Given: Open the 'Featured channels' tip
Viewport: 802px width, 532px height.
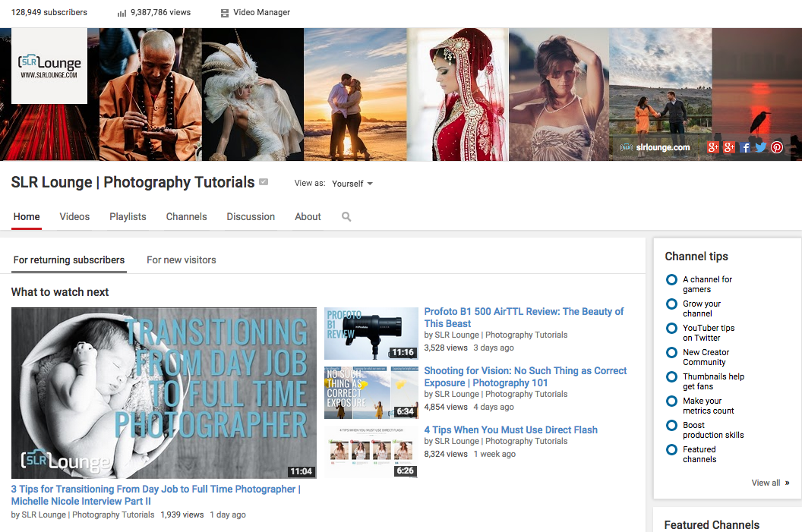Looking at the screenshot, I should pyautogui.click(x=699, y=455).
